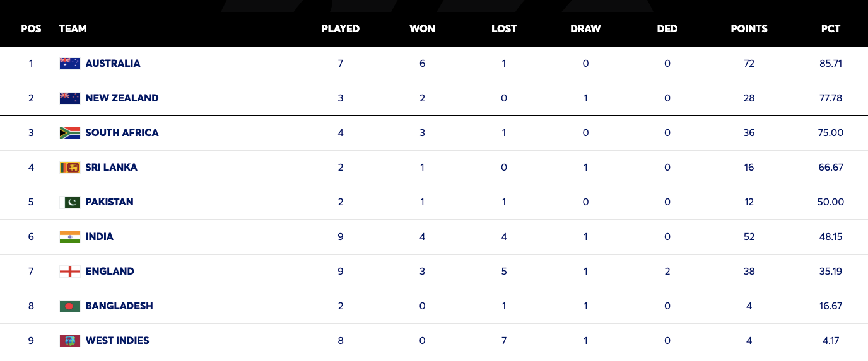Viewport: 868px width, 361px height.
Task: Click the DED column header
Action: (x=667, y=29)
